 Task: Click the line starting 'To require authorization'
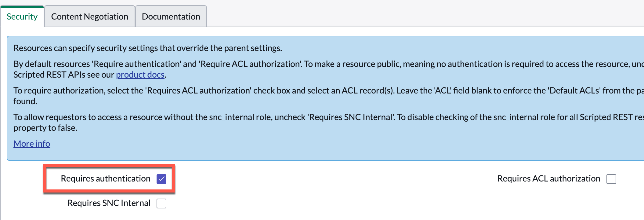(x=329, y=90)
